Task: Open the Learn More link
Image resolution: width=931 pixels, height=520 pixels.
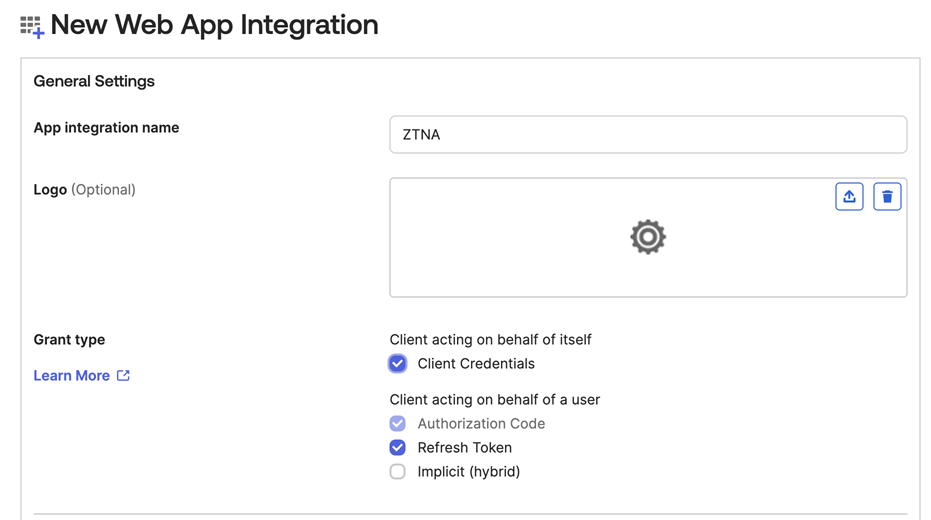Action: click(72, 376)
